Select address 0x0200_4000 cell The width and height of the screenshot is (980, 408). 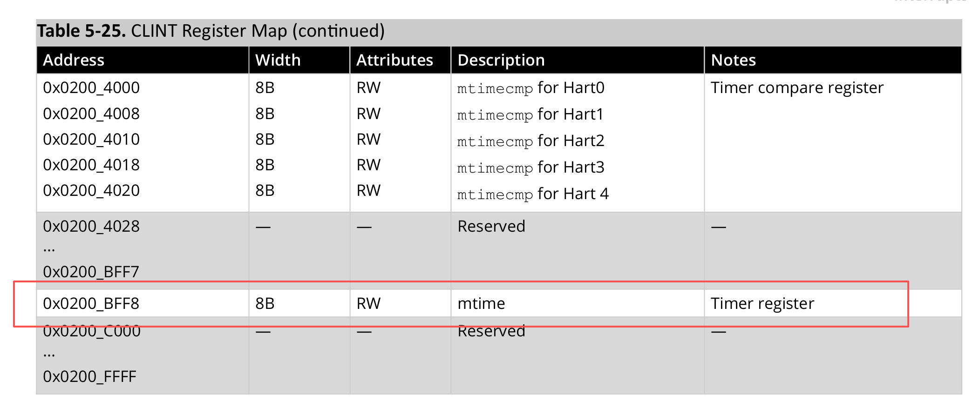(91, 88)
